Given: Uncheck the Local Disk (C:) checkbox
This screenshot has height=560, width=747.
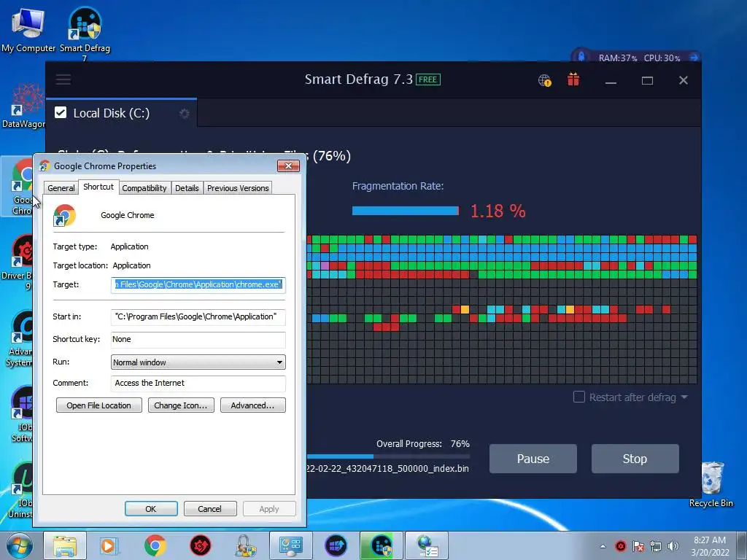Looking at the screenshot, I should [x=61, y=113].
